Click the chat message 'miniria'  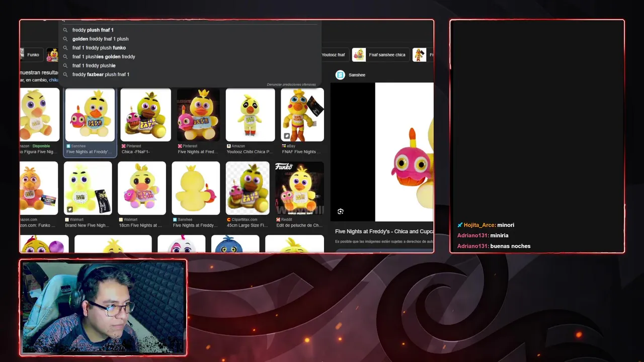[x=499, y=235]
